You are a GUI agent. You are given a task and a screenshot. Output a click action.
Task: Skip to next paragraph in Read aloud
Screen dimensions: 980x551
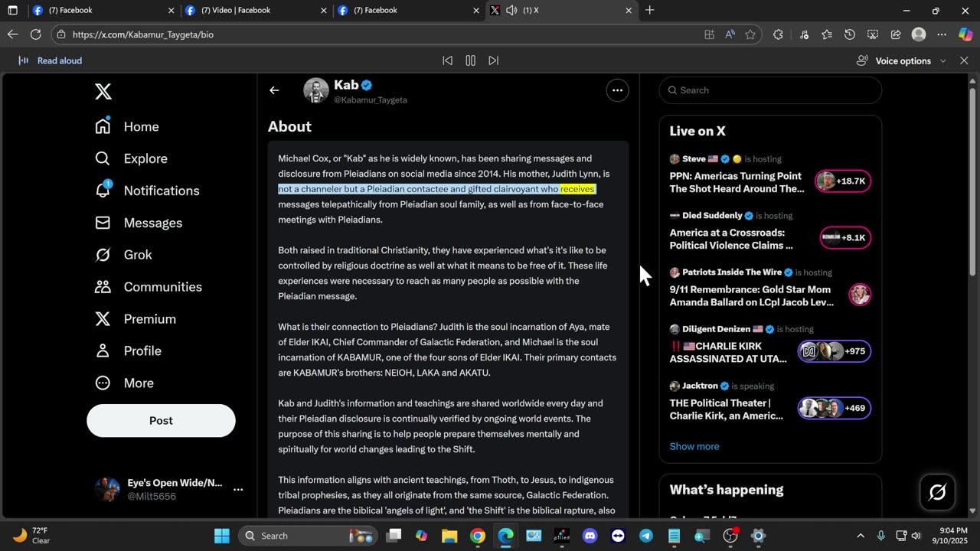coord(493,60)
